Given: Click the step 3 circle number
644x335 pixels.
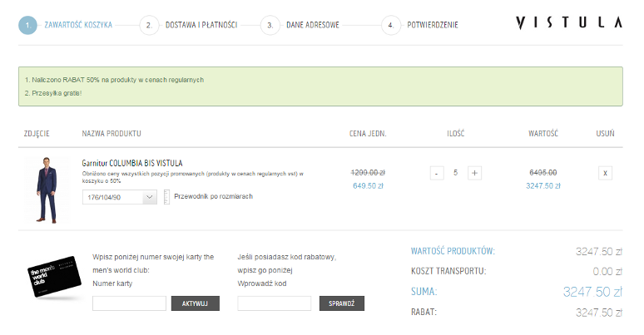Looking at the screenshot, I should (270, 26).
